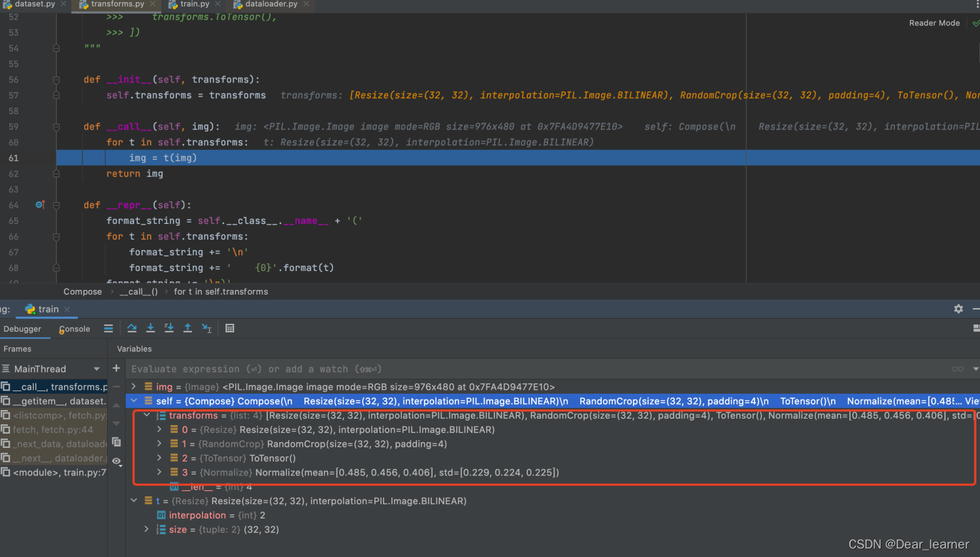Image resolution: width=980 pixels, height=557 pixels.
Task: Click the green checkmark inspection icon
Action: pyautogui.click(x=975, y=23)
